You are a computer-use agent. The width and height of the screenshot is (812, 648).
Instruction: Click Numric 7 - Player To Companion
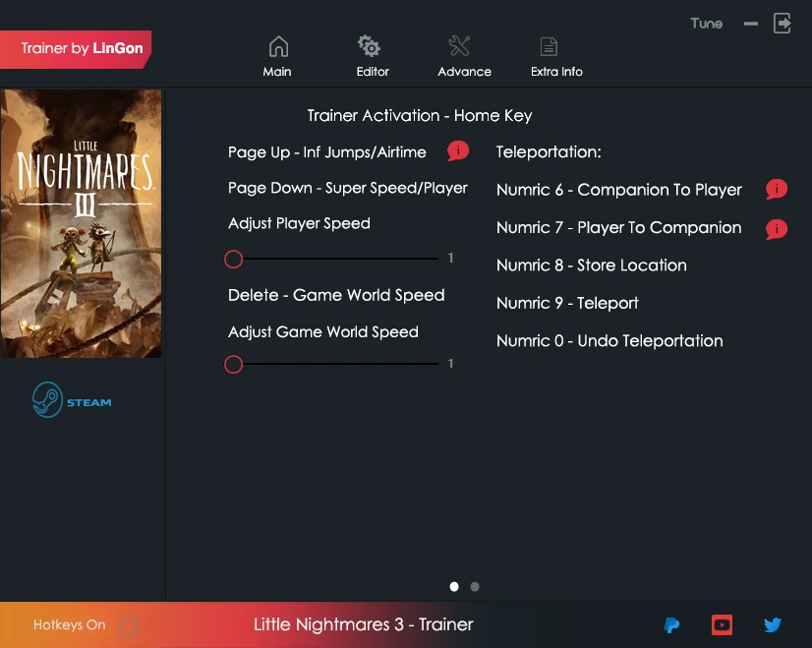point(619,228)
